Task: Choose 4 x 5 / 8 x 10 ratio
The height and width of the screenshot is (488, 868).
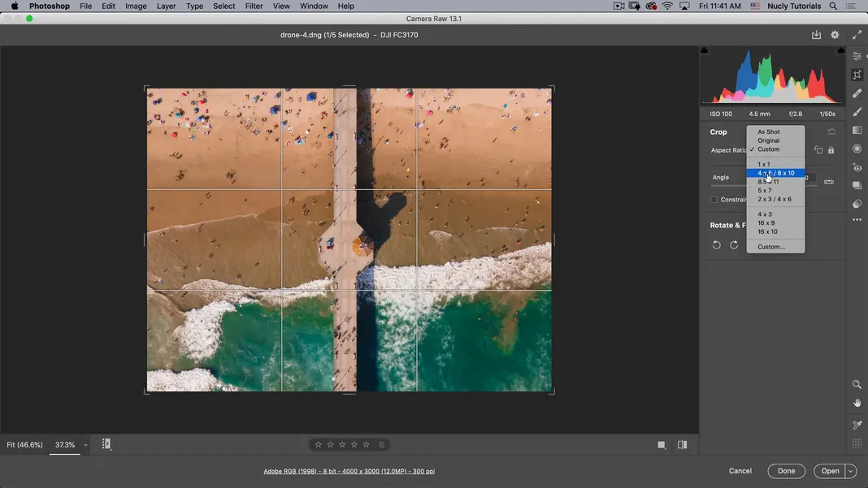Action: (x=775, y=173)
